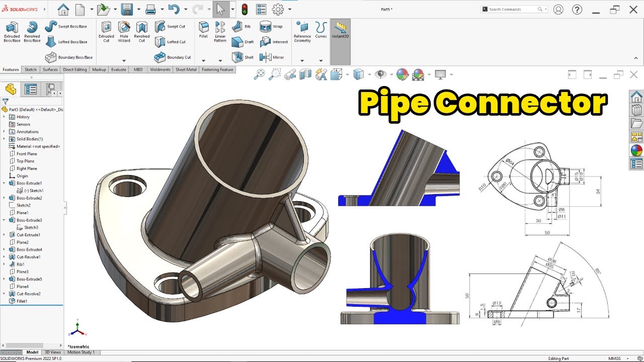Click the Home icon in top toolbar
The image size is (644, 362).
pyautogui.click(x=63, y=9)
